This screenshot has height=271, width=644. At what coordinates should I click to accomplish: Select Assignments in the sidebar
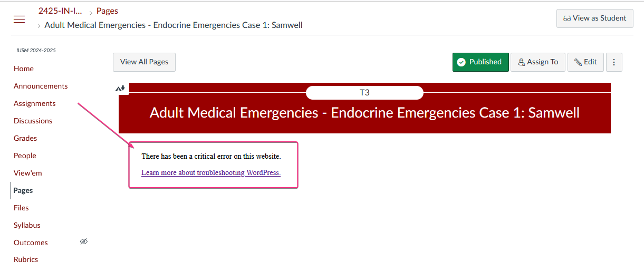click(35, 103)
